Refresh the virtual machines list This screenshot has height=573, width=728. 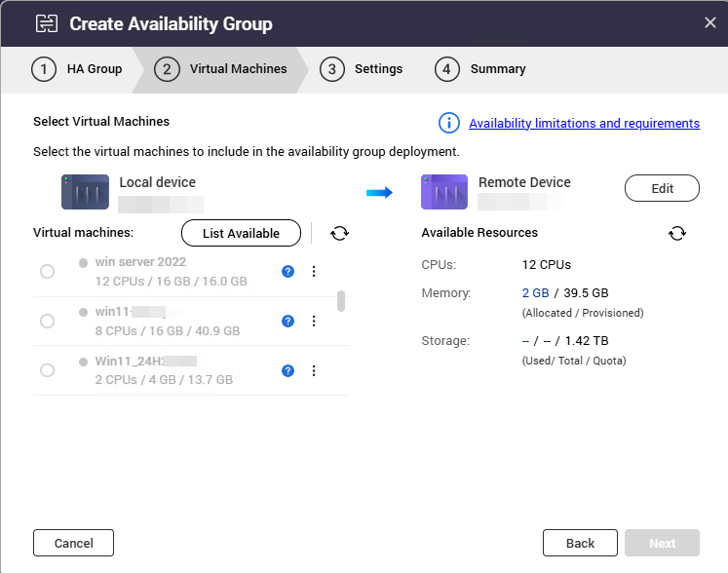pyautogui.click(x=339, y=233)
